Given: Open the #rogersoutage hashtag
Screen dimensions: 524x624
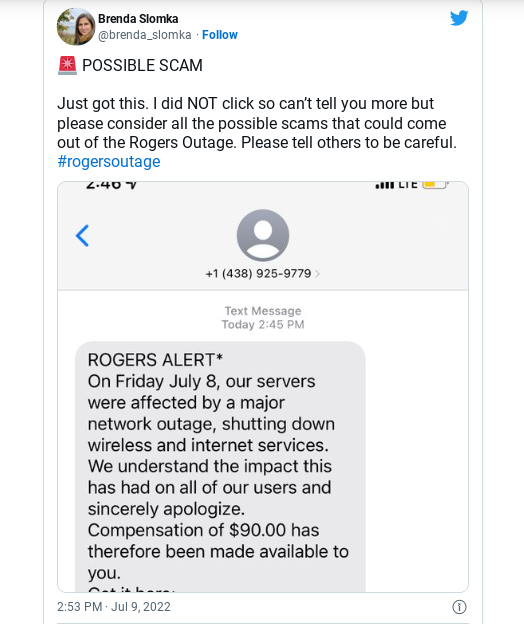Looking at the screenshot, I should point(109,162).
